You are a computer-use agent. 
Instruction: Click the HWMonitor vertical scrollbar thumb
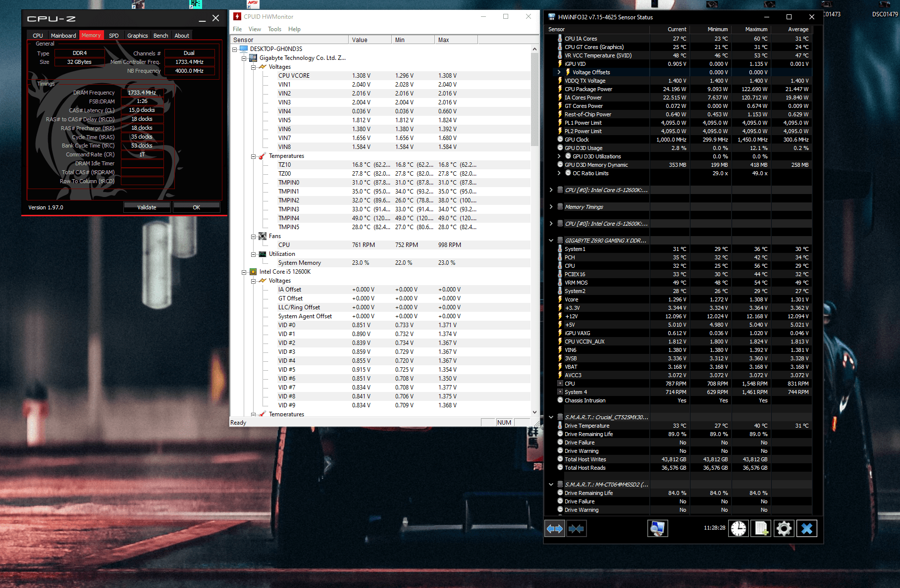pos(534,99)
